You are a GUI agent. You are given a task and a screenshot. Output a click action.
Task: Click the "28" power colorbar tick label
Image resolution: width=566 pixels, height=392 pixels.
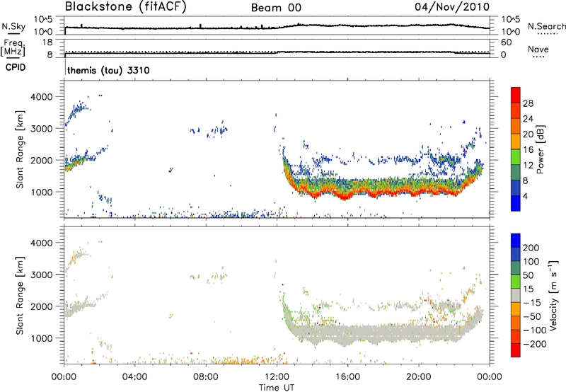(x=528, y=103)
